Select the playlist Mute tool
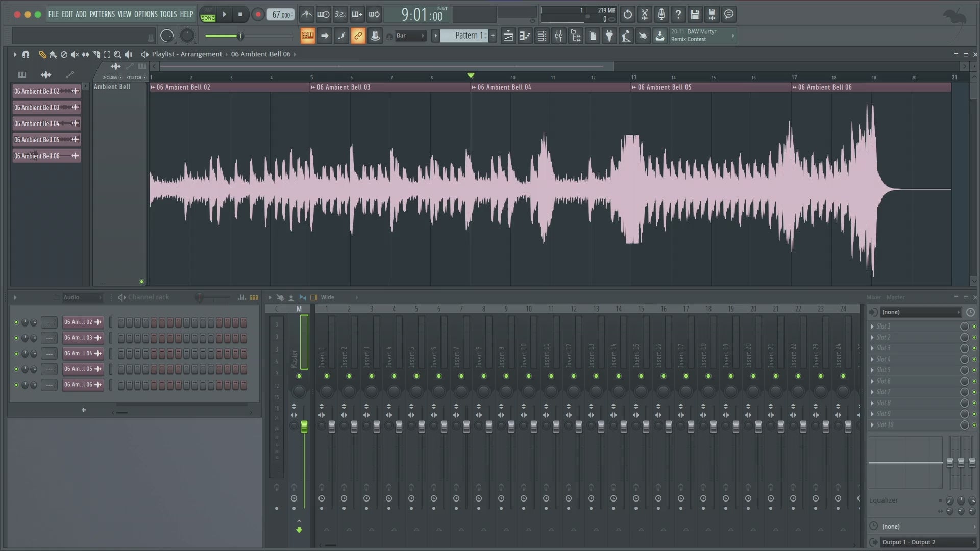Viewport: 980px width, 551px height. pyautogui.click(x=75, y=54)
